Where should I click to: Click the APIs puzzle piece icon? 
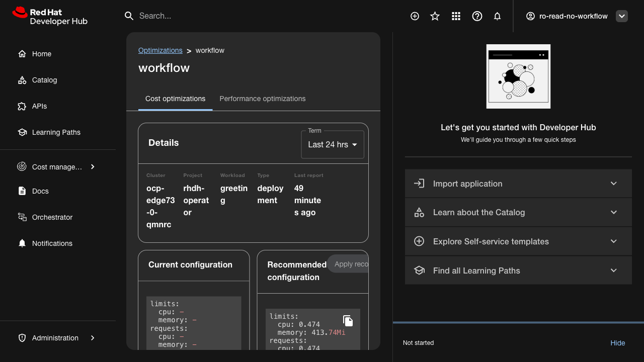[22, 106]
